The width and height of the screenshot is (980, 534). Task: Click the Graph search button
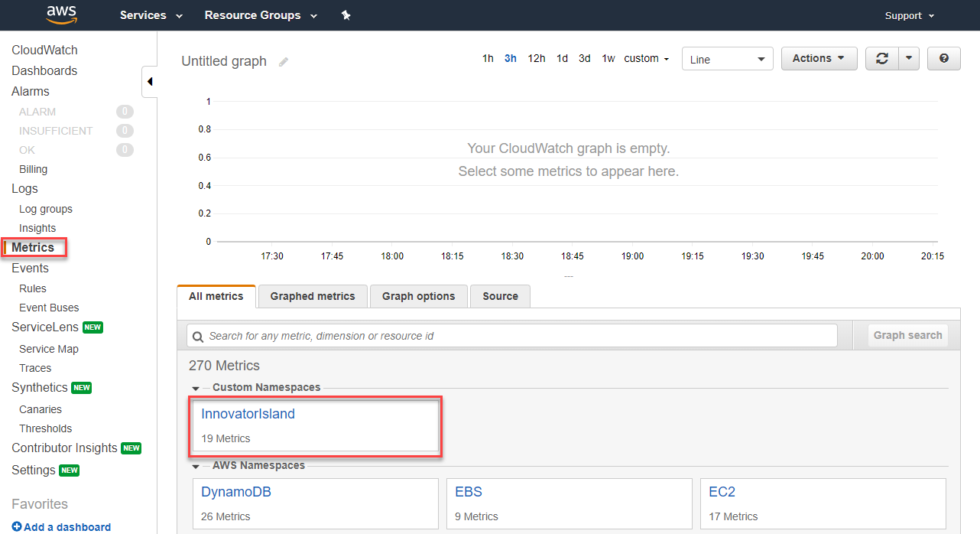(x=908, y=335)
